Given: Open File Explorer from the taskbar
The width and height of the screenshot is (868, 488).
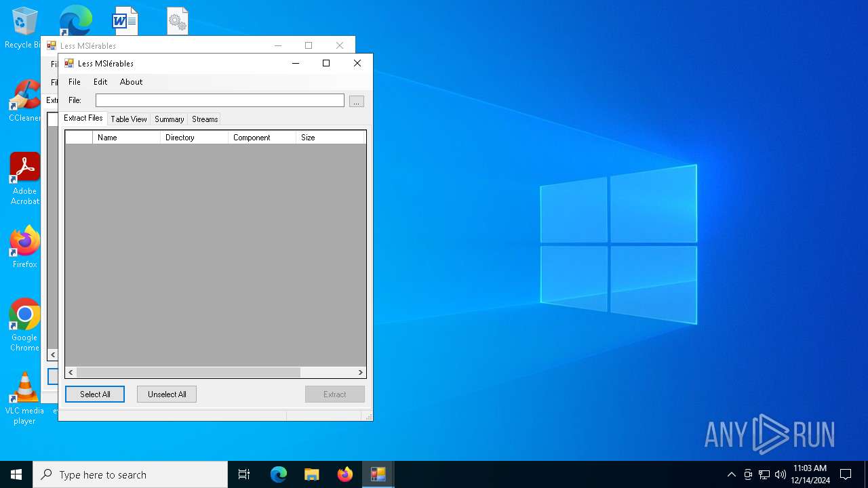Looking at the screenshot, I should pos(311,474).
